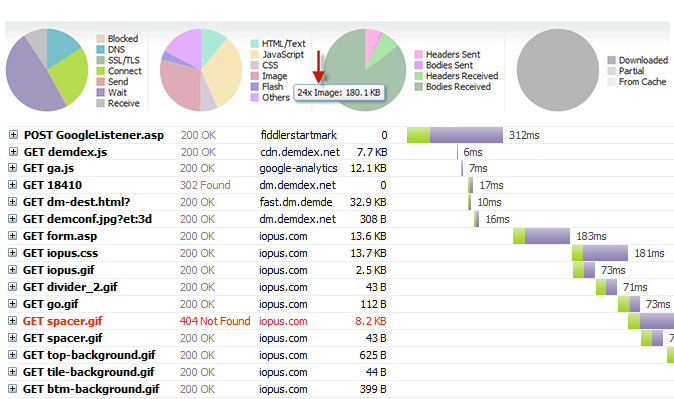
Task: Click the timing breakdown pie chart
Action: pos(47,70)
